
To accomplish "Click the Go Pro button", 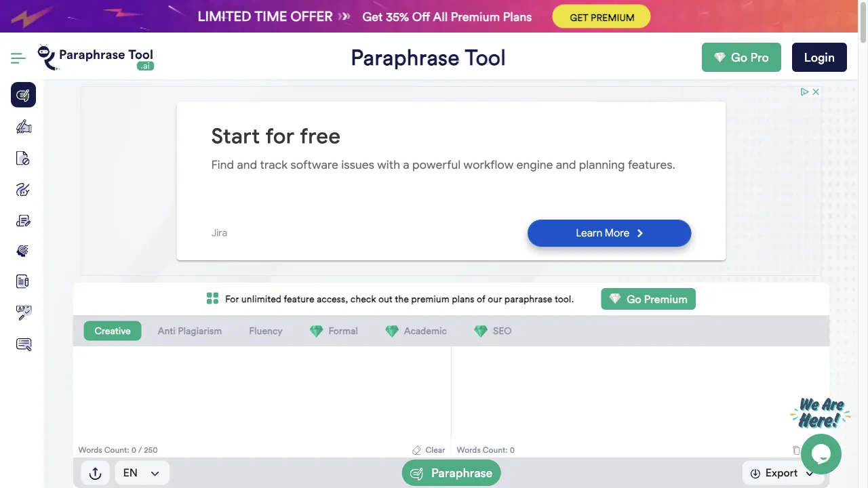I will 741,58.
